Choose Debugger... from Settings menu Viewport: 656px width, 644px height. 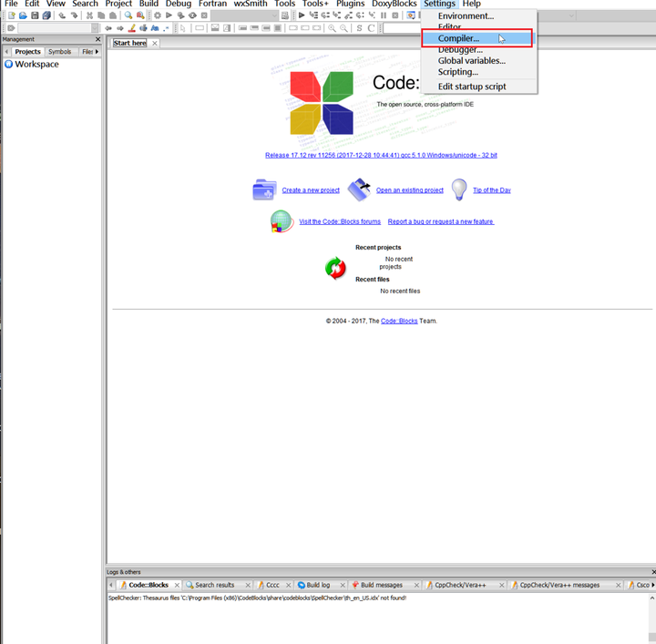point(460,50)
